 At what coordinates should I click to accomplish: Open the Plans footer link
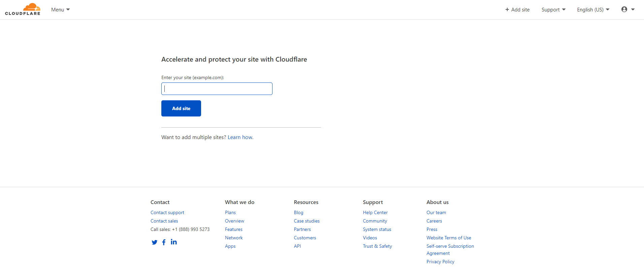point(230,212)
